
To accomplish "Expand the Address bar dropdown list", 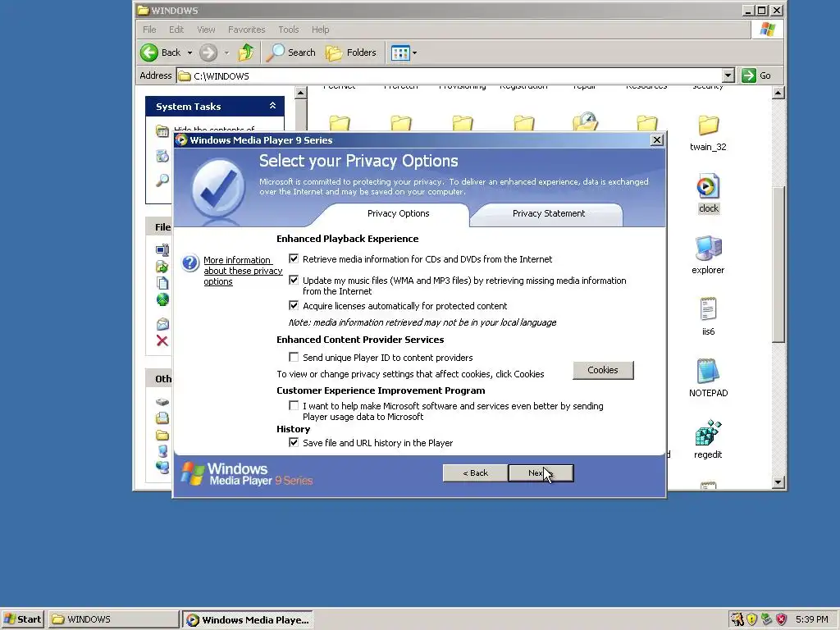I will pyautogui.click(x=728, y=75).
